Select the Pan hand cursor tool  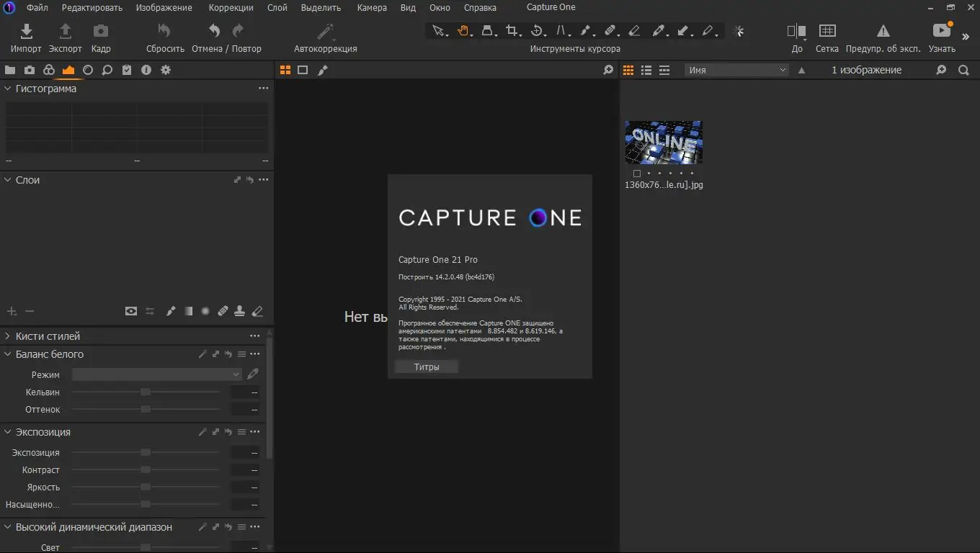click(463, 31)
